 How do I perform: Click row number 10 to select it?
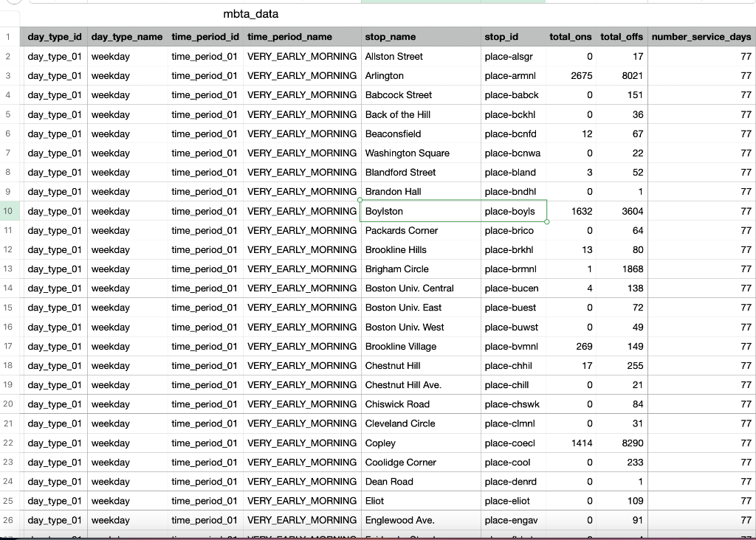[11, 211]
